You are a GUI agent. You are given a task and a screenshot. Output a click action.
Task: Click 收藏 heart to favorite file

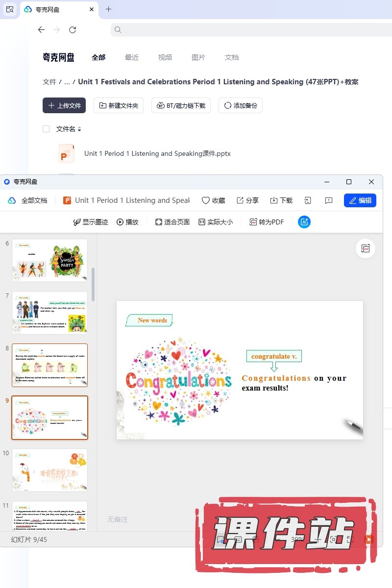(x=213, y=200)
